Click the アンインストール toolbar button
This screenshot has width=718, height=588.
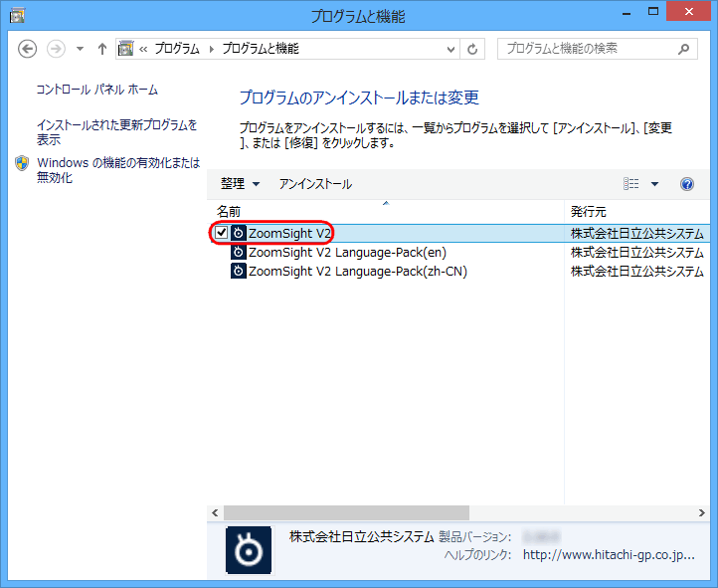(315, 184)
